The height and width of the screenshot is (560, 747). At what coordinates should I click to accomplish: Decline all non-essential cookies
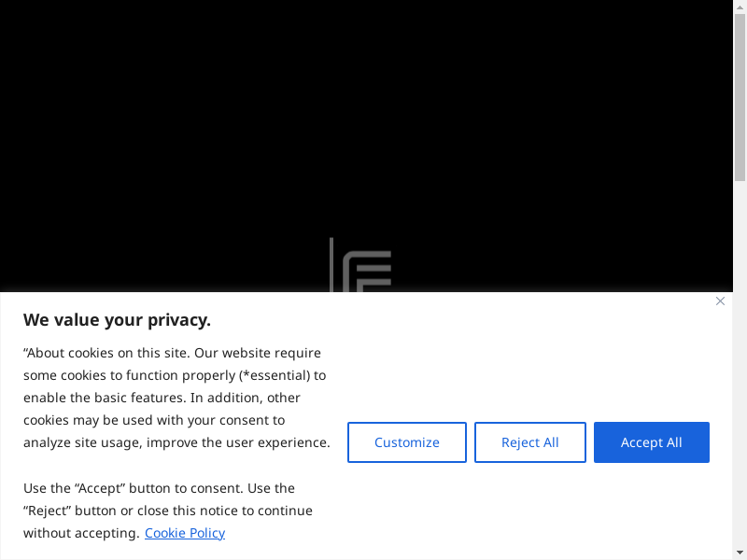pos(529,442)
